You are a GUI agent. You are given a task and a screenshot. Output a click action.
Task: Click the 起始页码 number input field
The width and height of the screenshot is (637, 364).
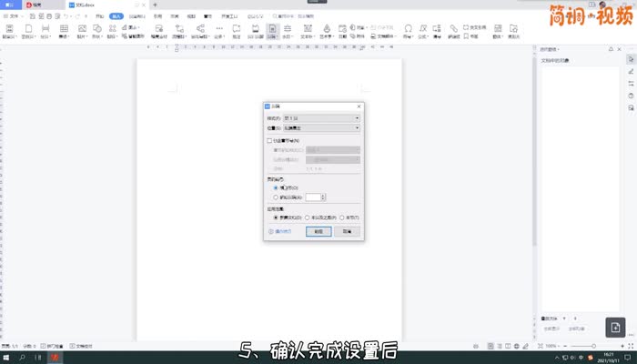(313, 197)
